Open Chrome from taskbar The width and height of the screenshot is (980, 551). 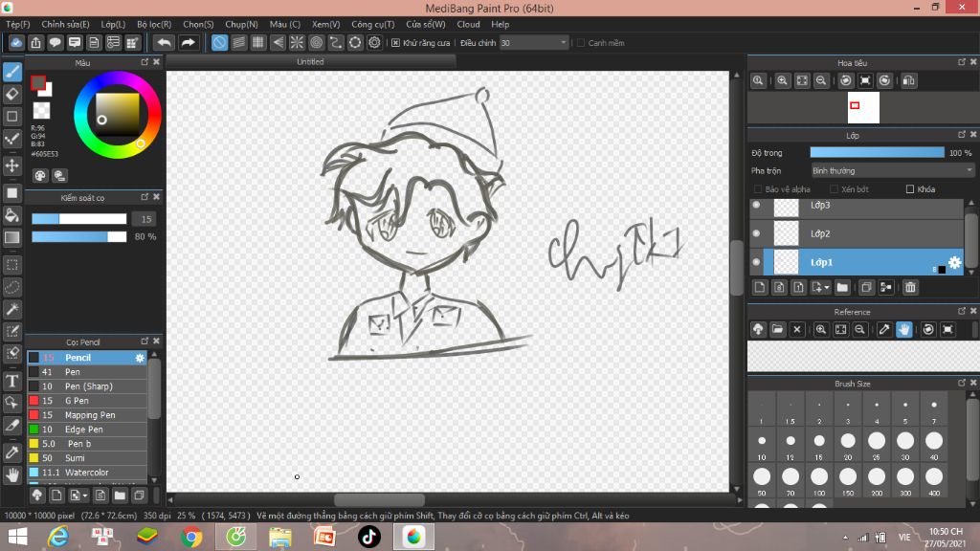(191, 537)
